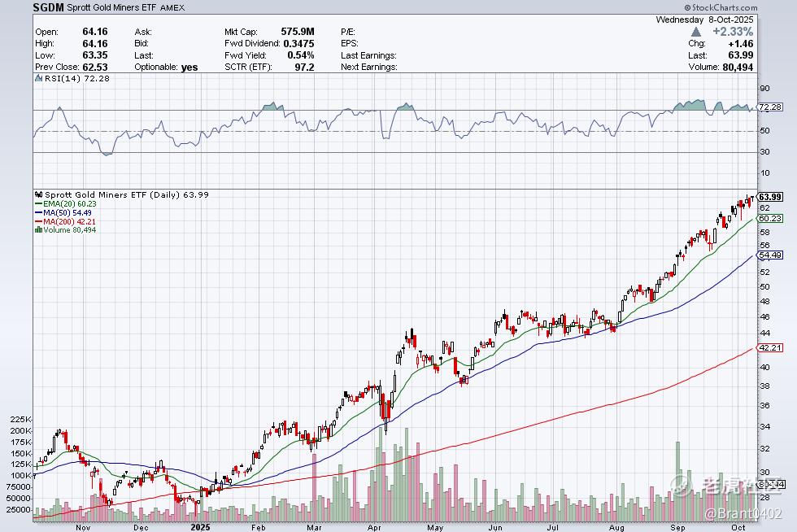The height and width of the screenshot is (532, 797).
Task: Click the volume bars icon in the legend
Action: (38, 230)
